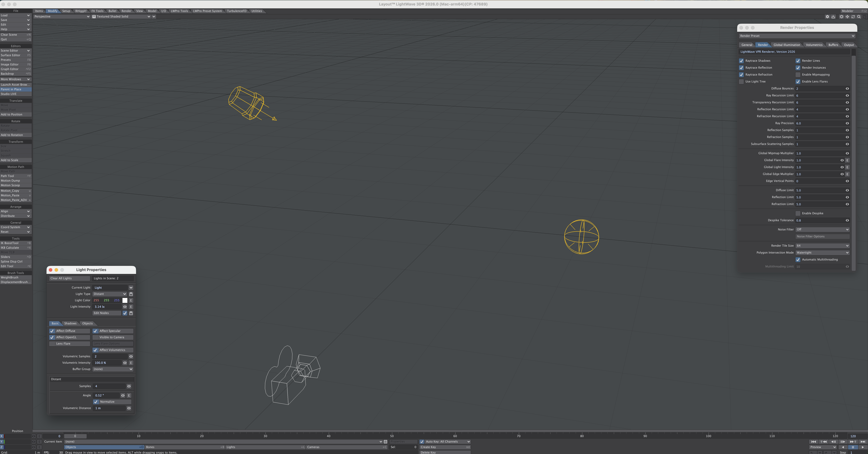Go to next keyframe button
Screen dimensions: 868x454
coord(853,442)
